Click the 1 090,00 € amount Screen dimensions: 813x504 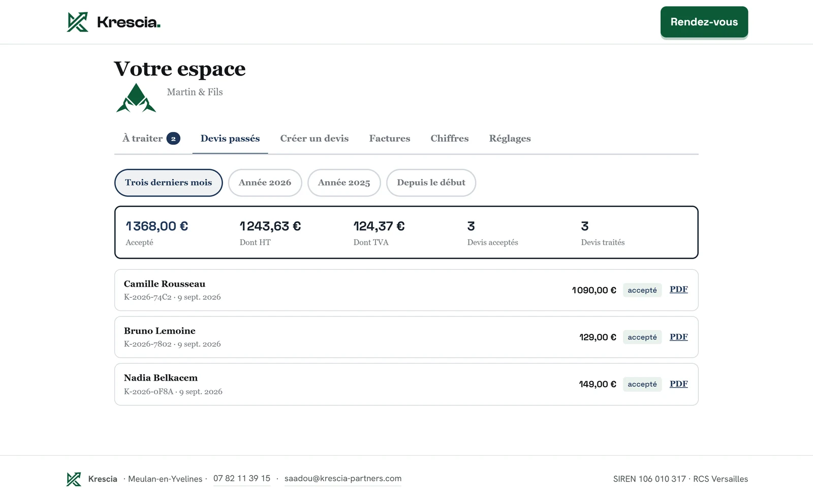pyautogui.click(x=594, y=290)
